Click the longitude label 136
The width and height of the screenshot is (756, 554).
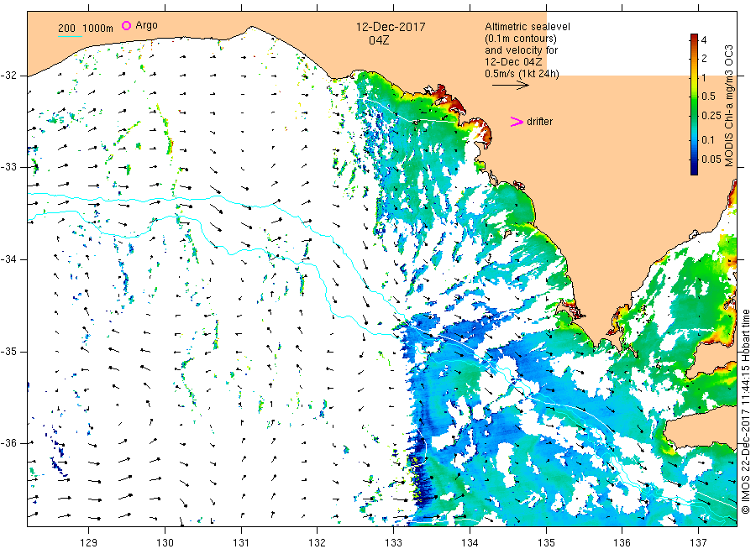pos(622,542)
